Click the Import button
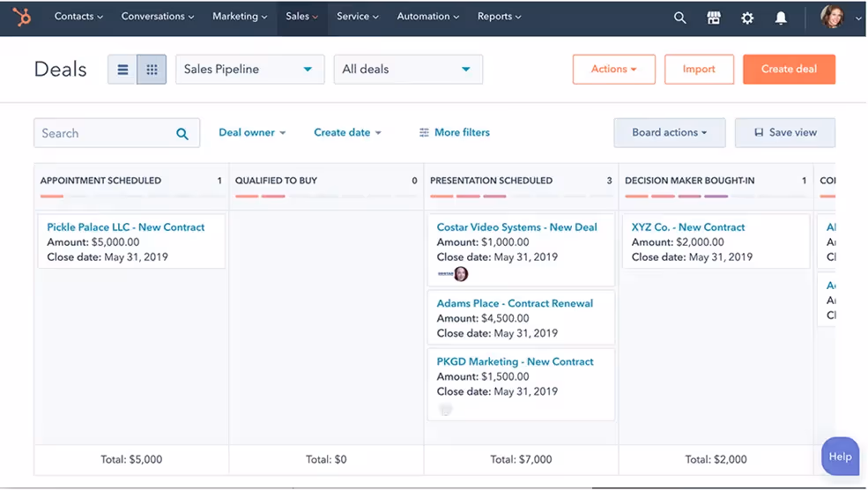Viewport: 868px width, 490px height. (699, 70)
